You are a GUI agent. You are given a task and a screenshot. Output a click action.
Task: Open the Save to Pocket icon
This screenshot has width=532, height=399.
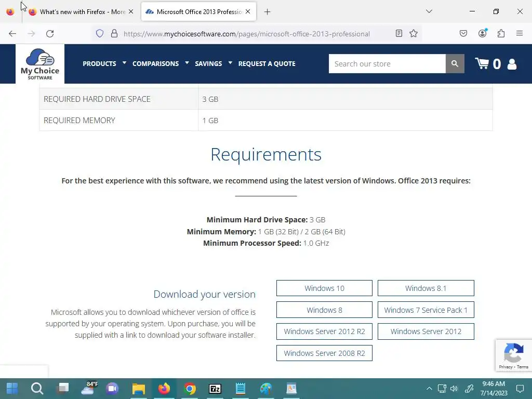(463, 33)
